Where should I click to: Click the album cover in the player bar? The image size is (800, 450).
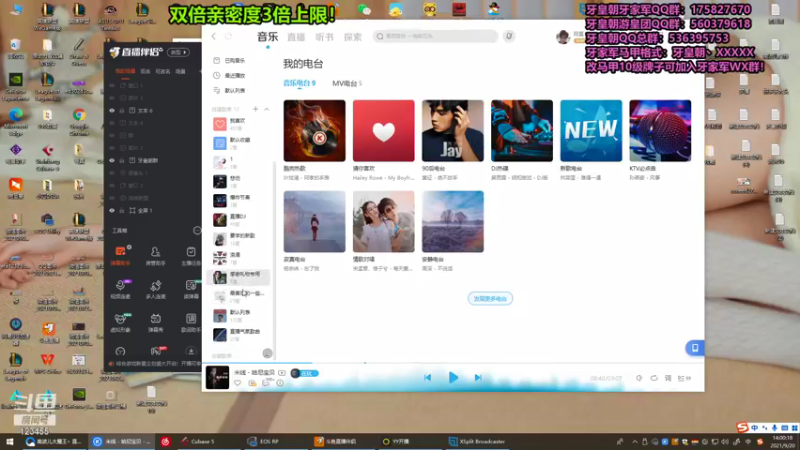[217, 378]
